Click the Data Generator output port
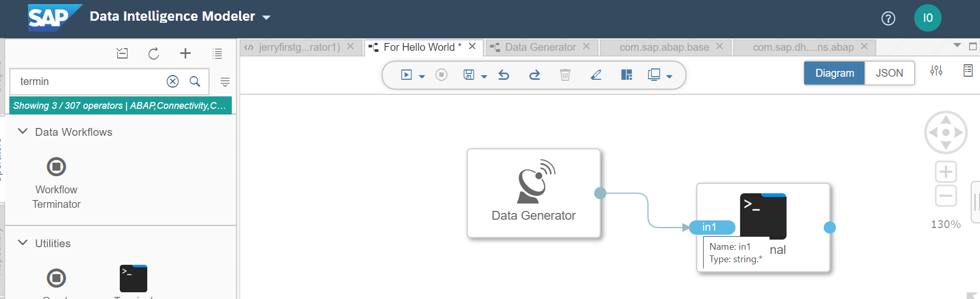This screenshot has width=980, height=299. coord(600,193)
